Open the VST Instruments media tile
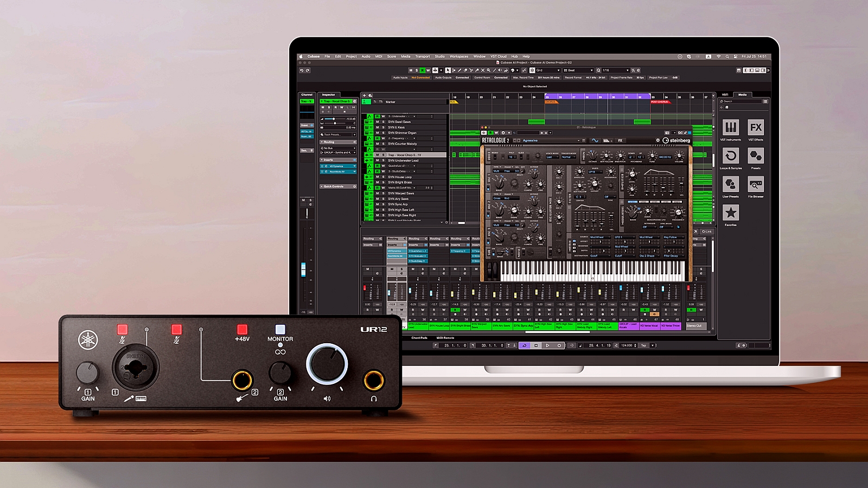Viewport: 868px width, 488px height. click(x=730, y=127)
